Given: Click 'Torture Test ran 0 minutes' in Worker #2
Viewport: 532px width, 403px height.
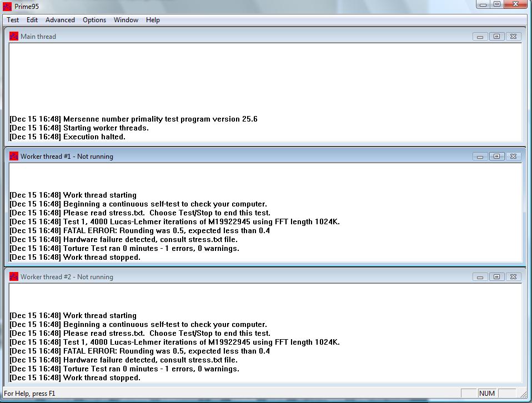Looking at the screenshot, I should tap(124, 369).
